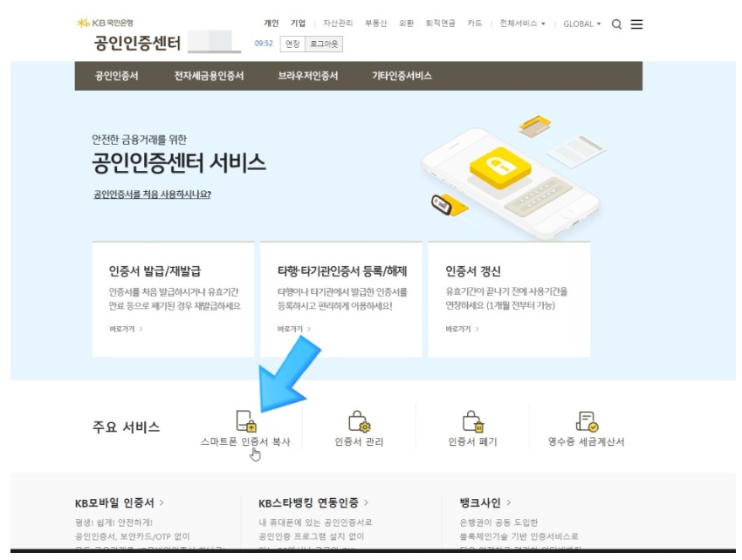Open the 부동산 top menu
This screenshot has width=742, height=560.
pos(375,24)
